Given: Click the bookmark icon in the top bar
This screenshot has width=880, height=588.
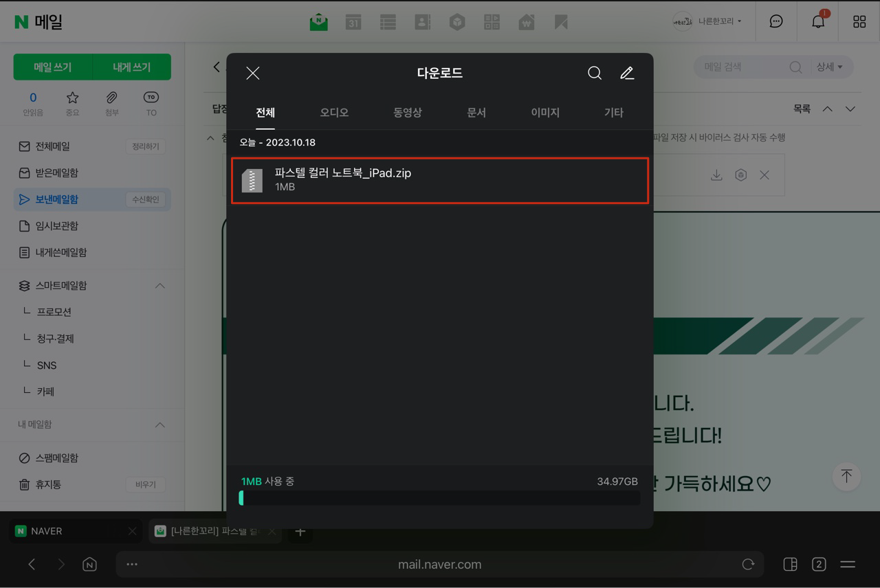Looking at the screenshot, I should pos(561,21).
